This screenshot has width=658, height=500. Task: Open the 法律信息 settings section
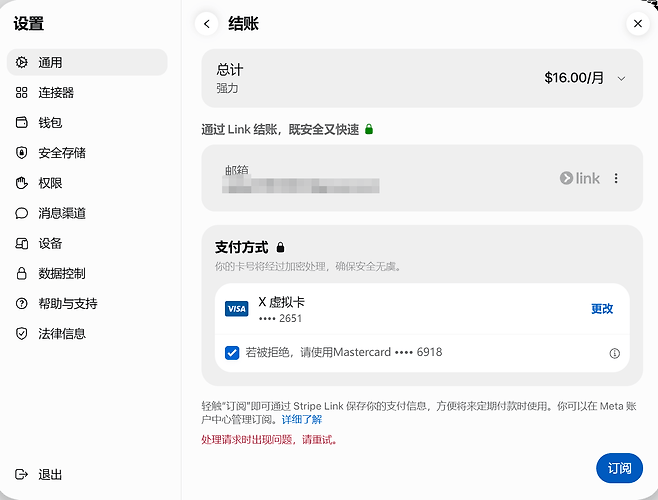[87, 334]
